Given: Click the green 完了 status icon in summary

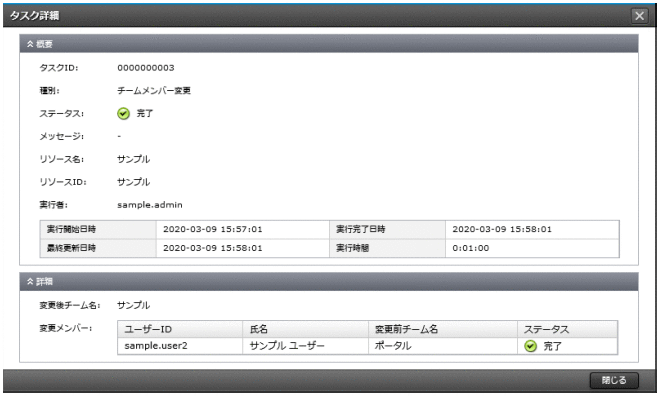Looking at the screenshot, I should 123,114.
